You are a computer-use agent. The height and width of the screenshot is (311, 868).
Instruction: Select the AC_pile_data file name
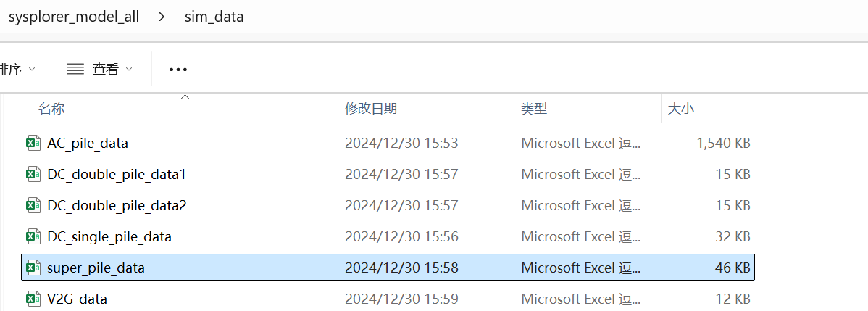[x=88, y=143]
